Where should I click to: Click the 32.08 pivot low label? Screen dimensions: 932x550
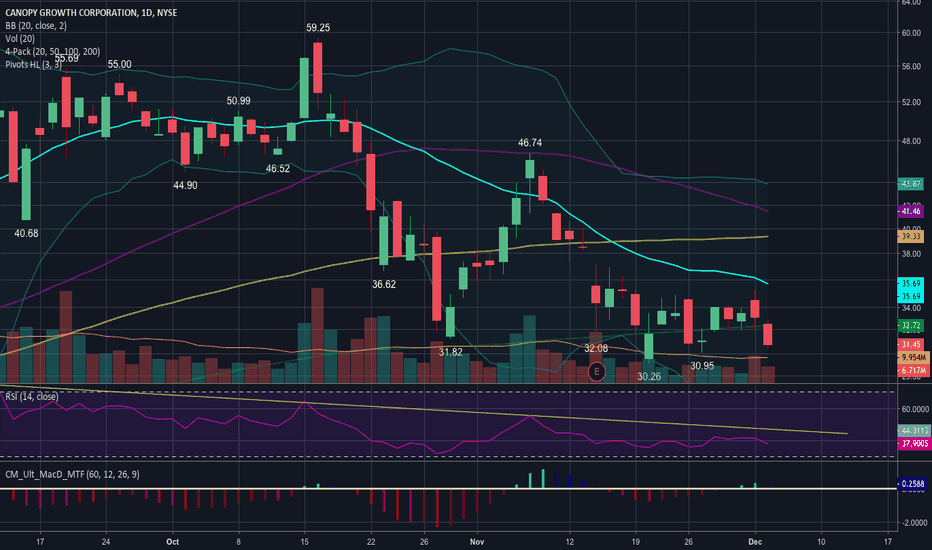click(596, 348)
